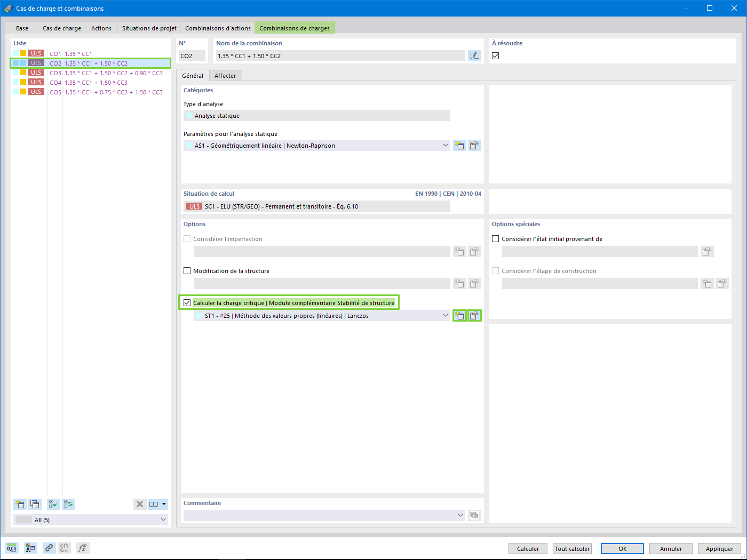Open the display properties icon beside units
Screen dimensions: 747x560
click(x=30, y=548)
